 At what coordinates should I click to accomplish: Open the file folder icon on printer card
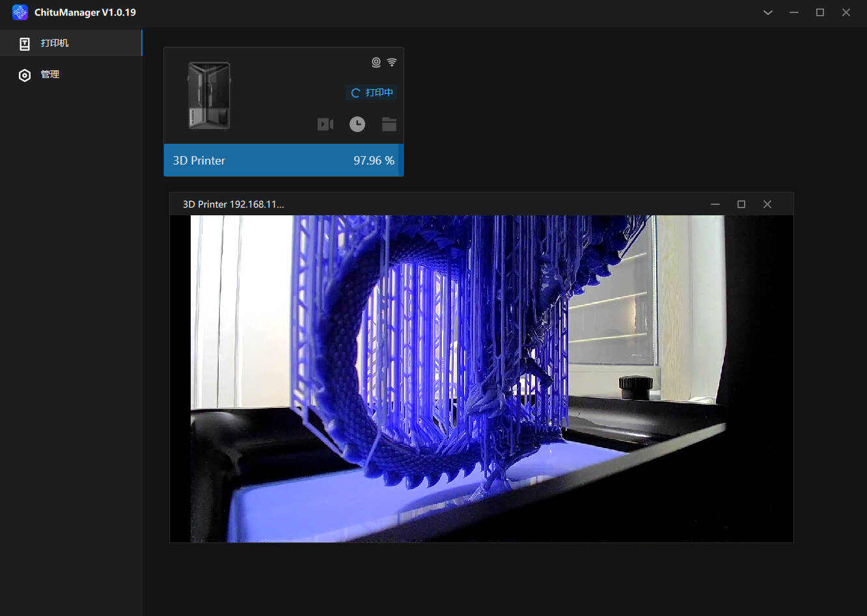point(389,124)
